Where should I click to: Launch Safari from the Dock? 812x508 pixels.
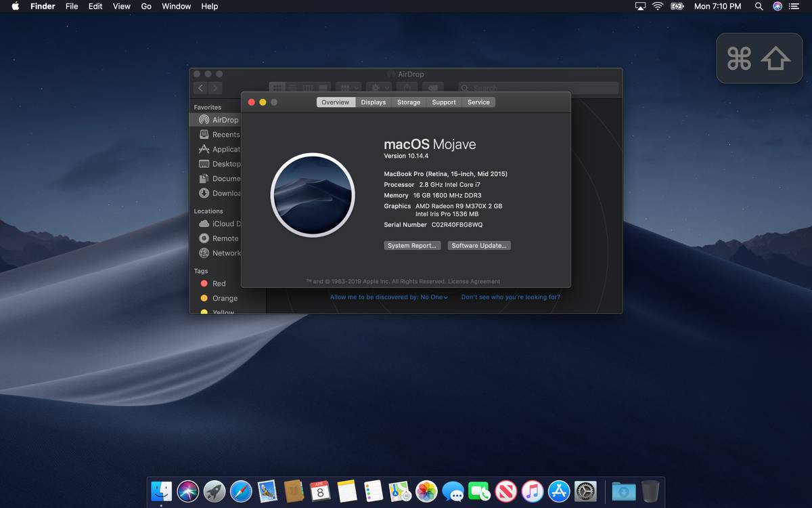click(x=241, y=491)
